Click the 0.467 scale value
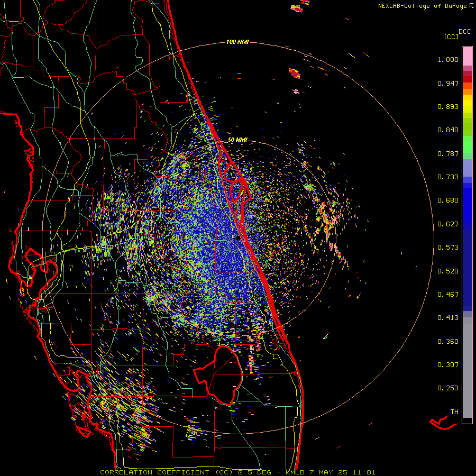 448,295
